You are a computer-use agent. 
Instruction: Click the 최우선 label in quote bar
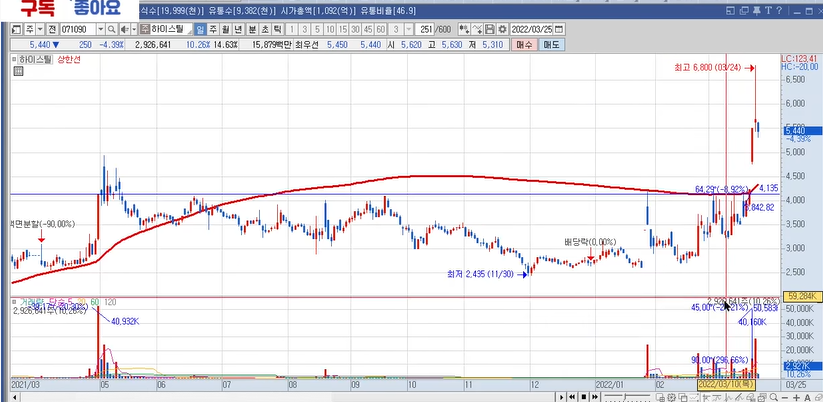point(305,45)
